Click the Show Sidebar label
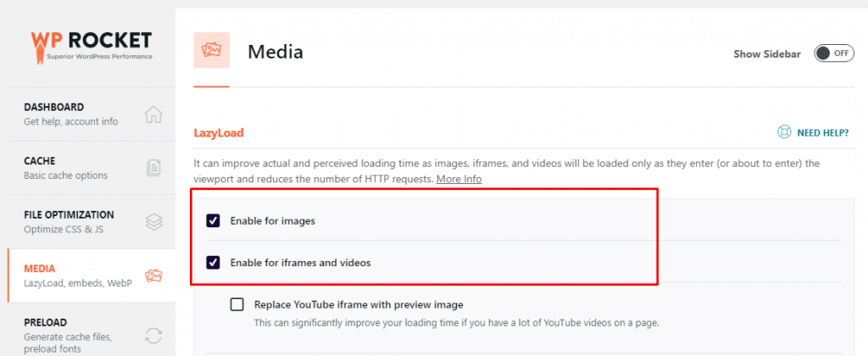 coord(766,54)
